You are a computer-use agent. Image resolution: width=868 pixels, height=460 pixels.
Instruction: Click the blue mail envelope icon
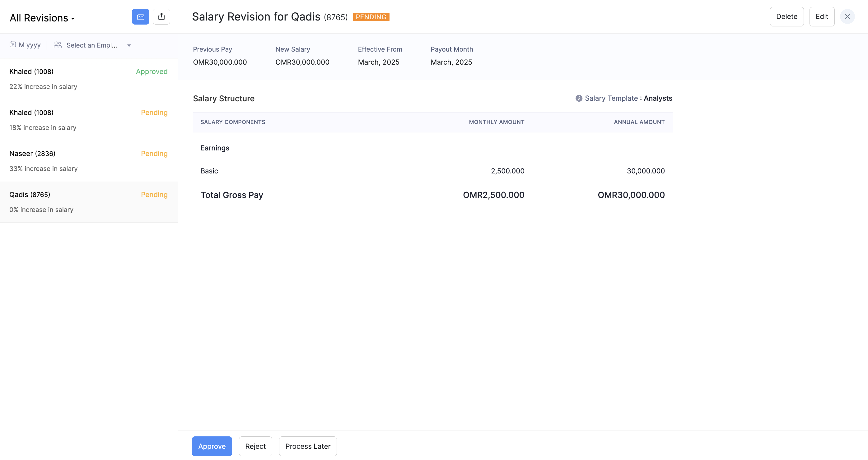pos(140,16)
